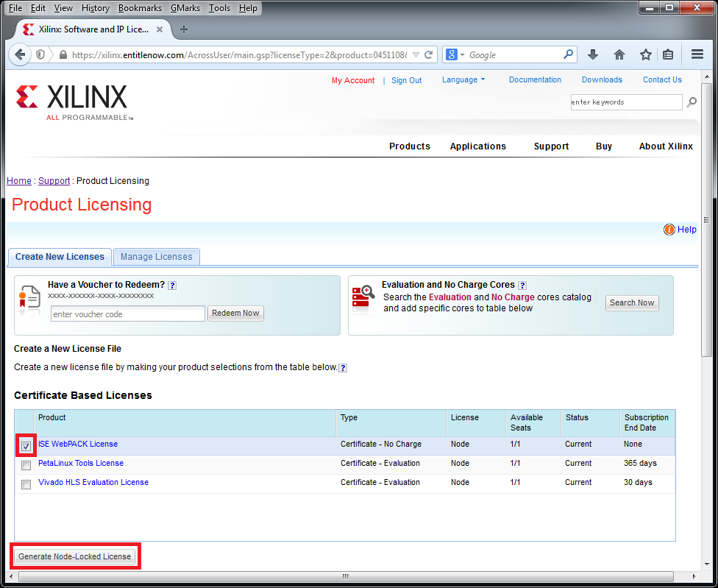The width and height of the screenshot is (718, 588).
Task: Select the Create New Licenses tab
Action: pyautogui.click(x=60, y=257)
